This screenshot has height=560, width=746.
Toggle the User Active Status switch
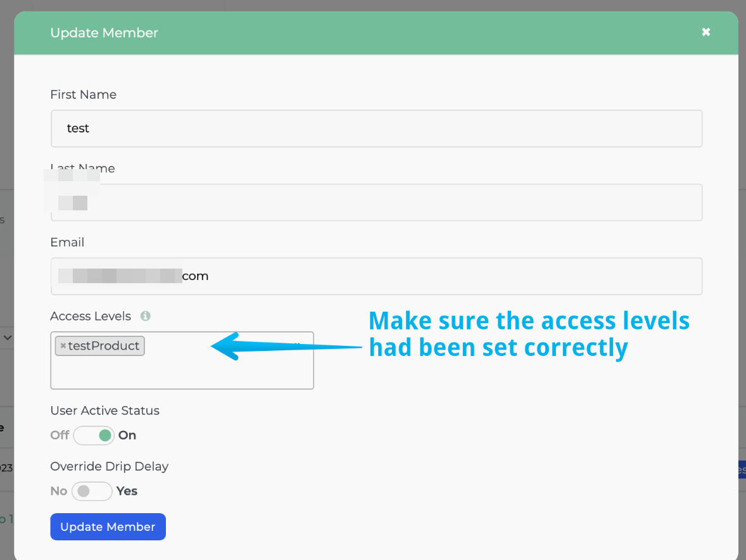pyautogui.click(x=93, y=435)
